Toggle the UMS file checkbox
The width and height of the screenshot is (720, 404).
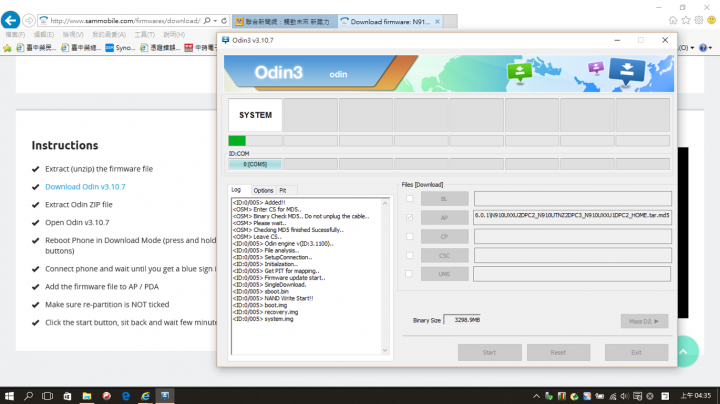coord(409,274)
